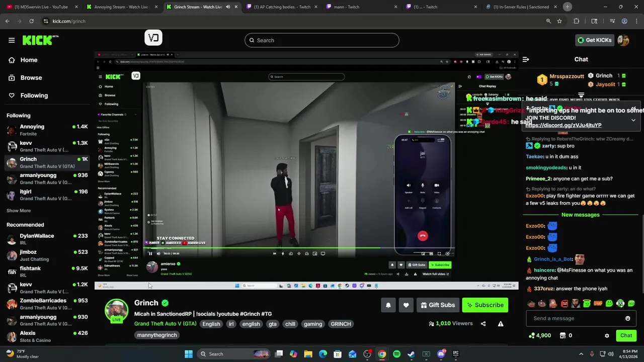Open a new browser tab
The width and height of the screenshot is (644, 362).
567,7
